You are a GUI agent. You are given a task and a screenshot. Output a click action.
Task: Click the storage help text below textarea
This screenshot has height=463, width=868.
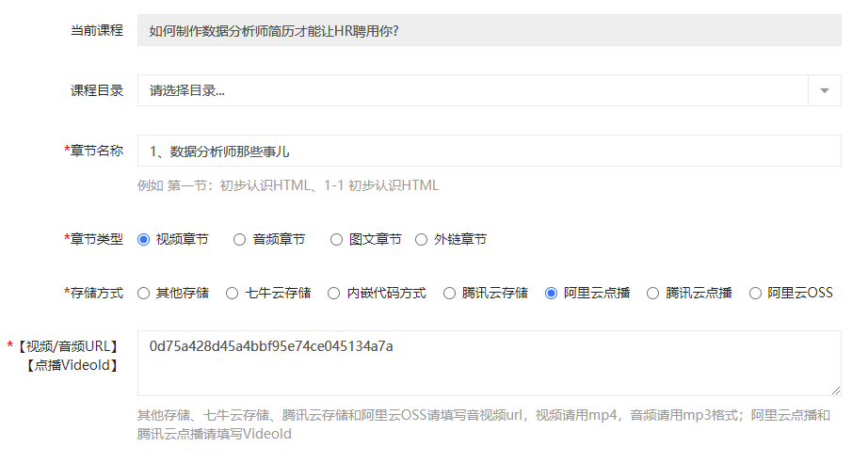click(x=484, y=424)
